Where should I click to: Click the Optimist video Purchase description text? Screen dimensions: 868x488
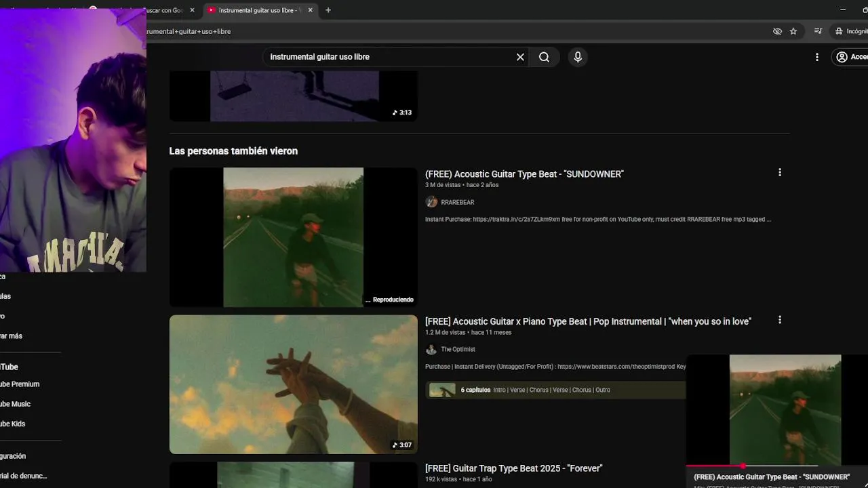(x=555, y=367)
